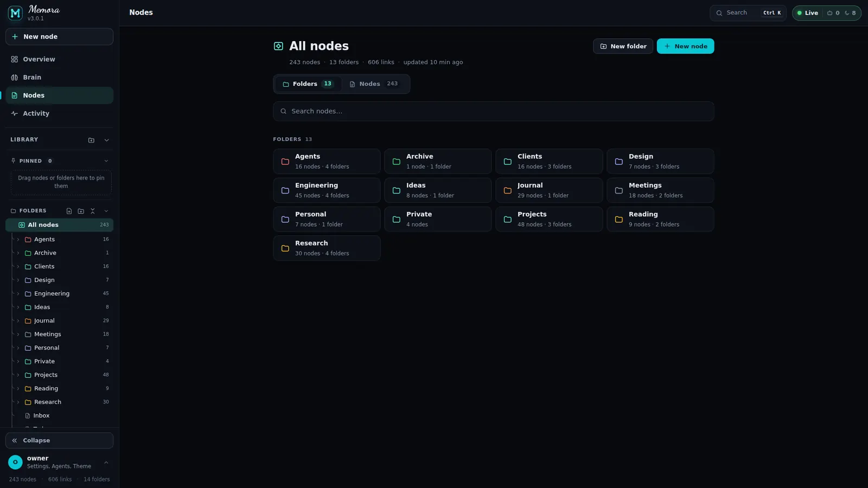Click the Inbox node icon in sidebar tree
This screenshot has height=488, width=868.
pos(28,416)
